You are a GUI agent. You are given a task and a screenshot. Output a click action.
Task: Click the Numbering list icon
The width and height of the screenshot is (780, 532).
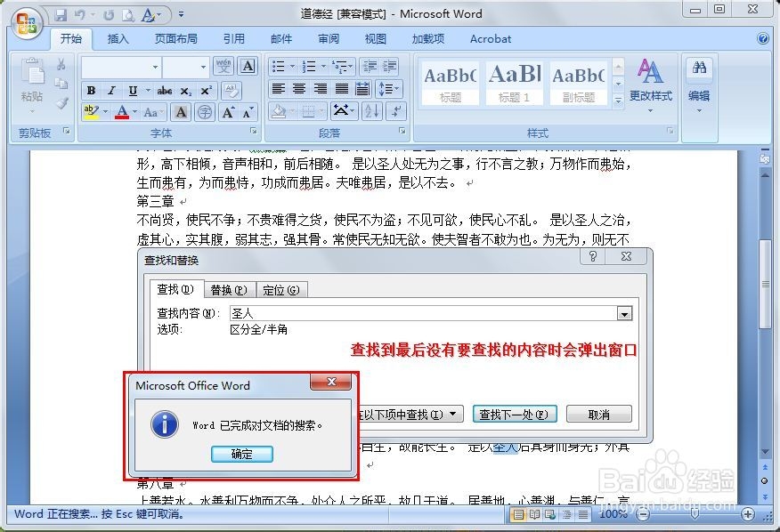point(309,66)
